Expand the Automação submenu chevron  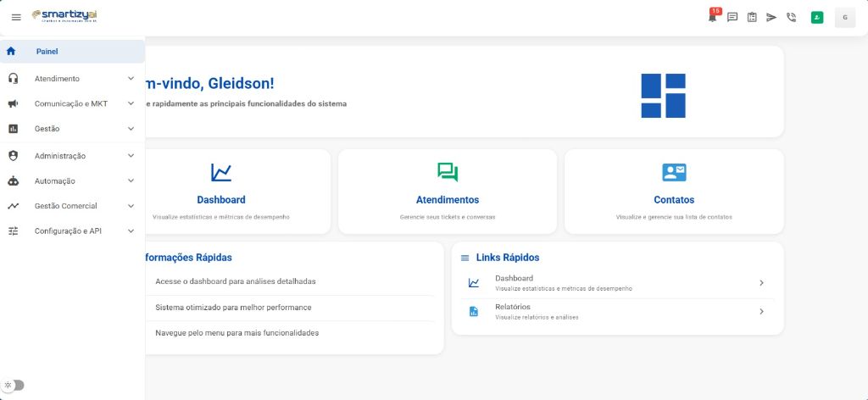pos(131,181)
